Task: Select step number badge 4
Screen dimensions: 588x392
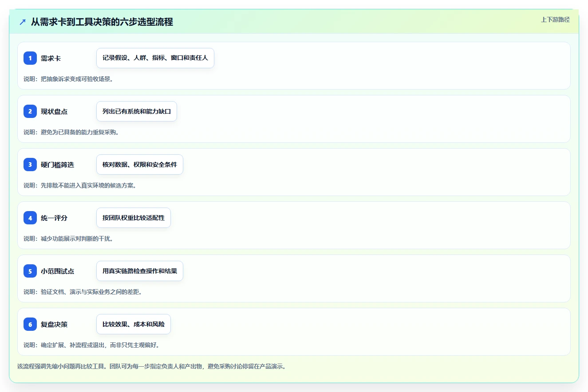Action: (30, 218)
